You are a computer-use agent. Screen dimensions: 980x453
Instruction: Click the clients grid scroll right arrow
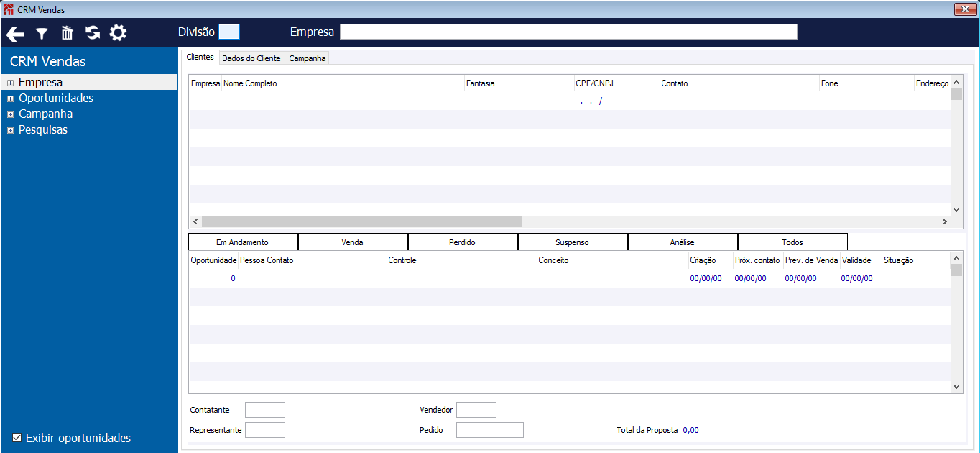(944, 222)
